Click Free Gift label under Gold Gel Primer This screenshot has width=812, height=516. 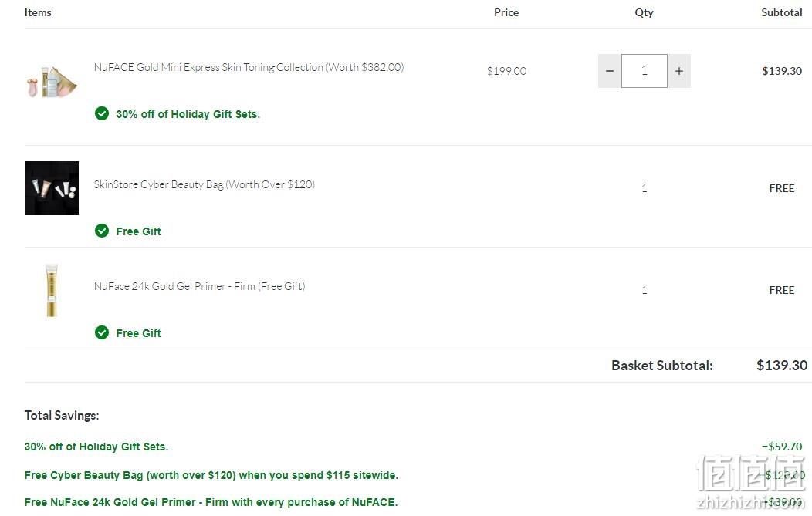point(138,333)
